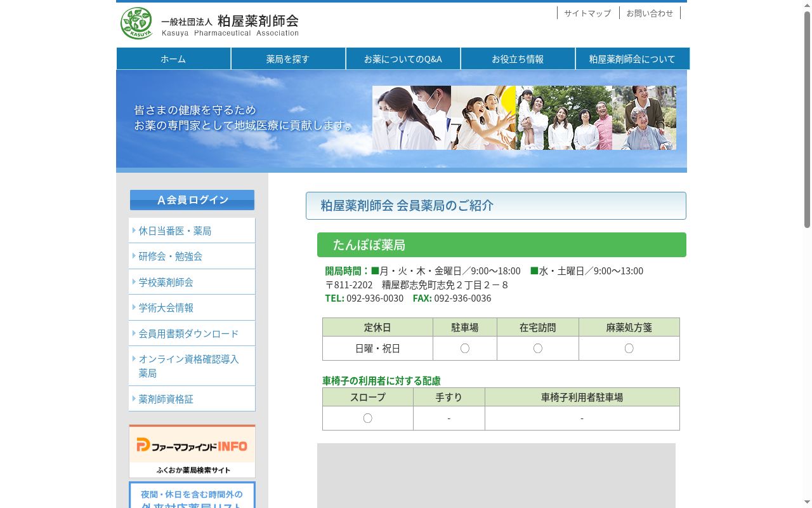Click the 在宅訪問 column header

coord(537,328)
